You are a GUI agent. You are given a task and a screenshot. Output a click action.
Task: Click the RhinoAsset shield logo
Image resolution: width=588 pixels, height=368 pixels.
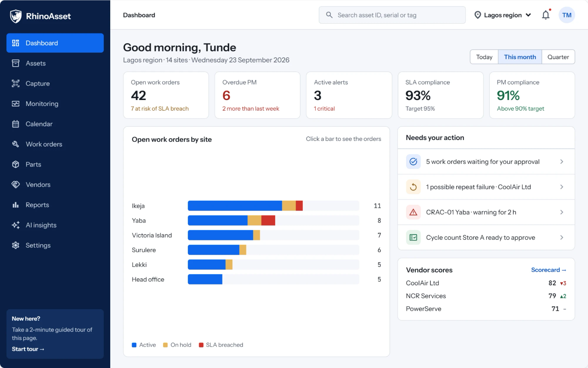pos(15,16)
